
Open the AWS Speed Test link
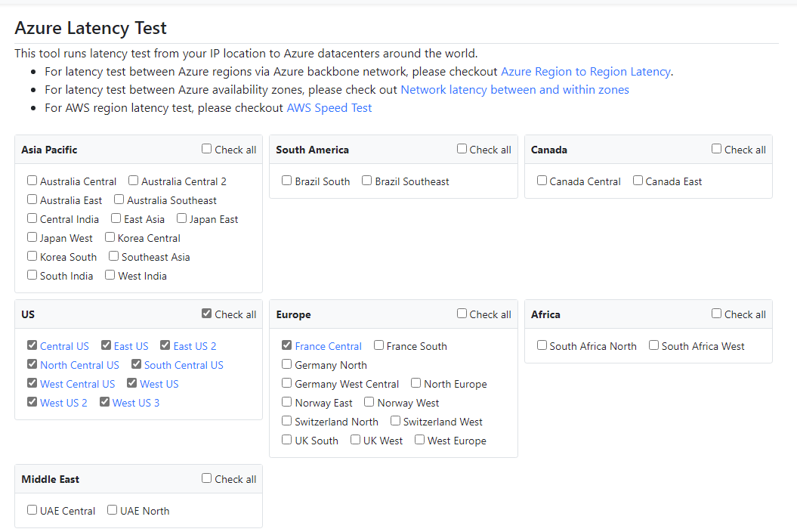pos(329,107)
